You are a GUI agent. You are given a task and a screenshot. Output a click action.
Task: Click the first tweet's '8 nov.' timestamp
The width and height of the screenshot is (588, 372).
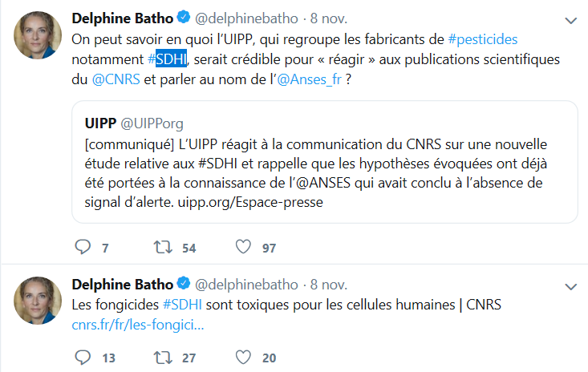327,18
